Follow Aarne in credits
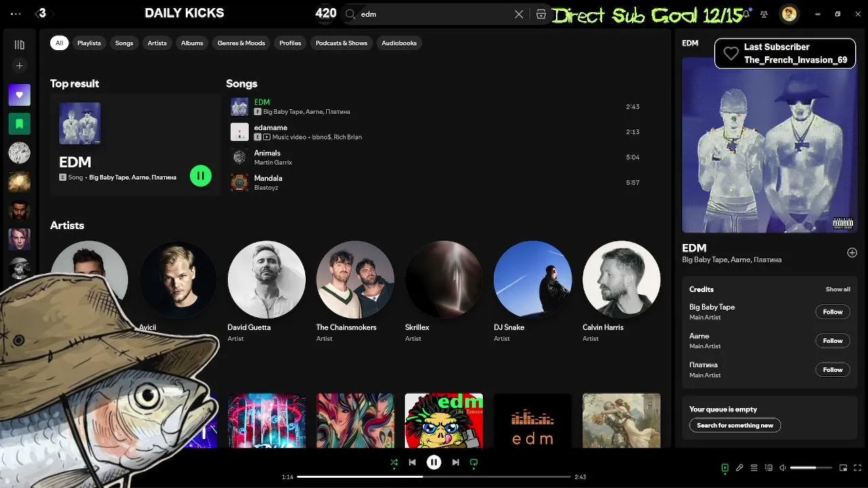The height and width of the screenshot is (488, 868). (x=833, y=341)
